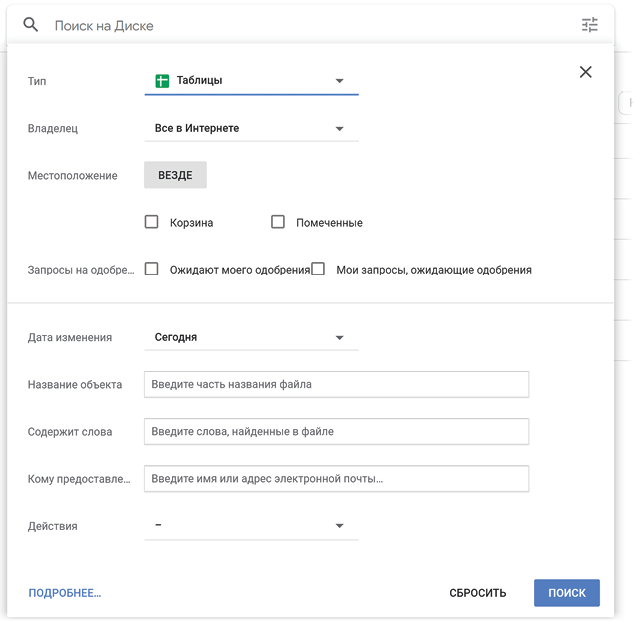Enable the Корзина checkbox
Viewport: 634px width, 621px height.
[x=152, y=222]
